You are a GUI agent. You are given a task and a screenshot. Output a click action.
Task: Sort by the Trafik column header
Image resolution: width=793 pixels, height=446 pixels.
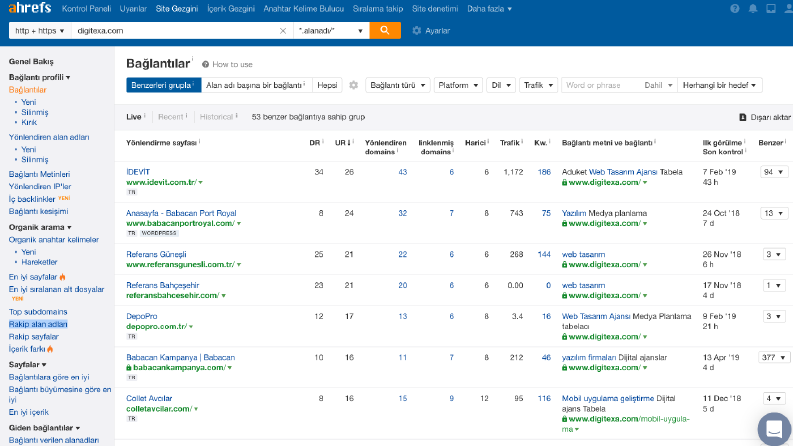coord(510,143)
